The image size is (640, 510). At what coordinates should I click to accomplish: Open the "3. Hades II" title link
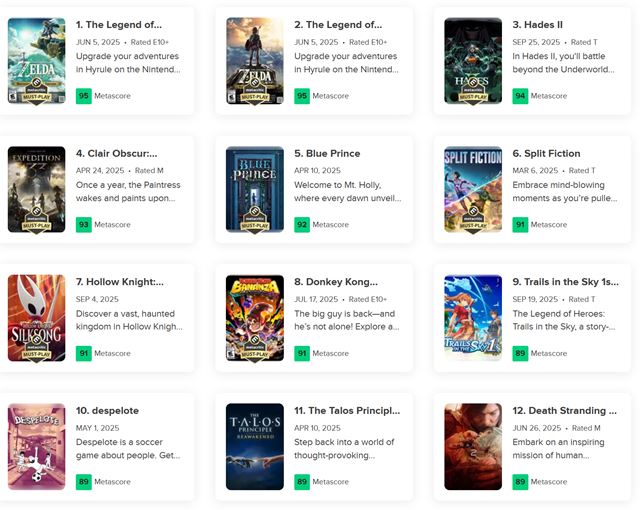coord(539,24)
